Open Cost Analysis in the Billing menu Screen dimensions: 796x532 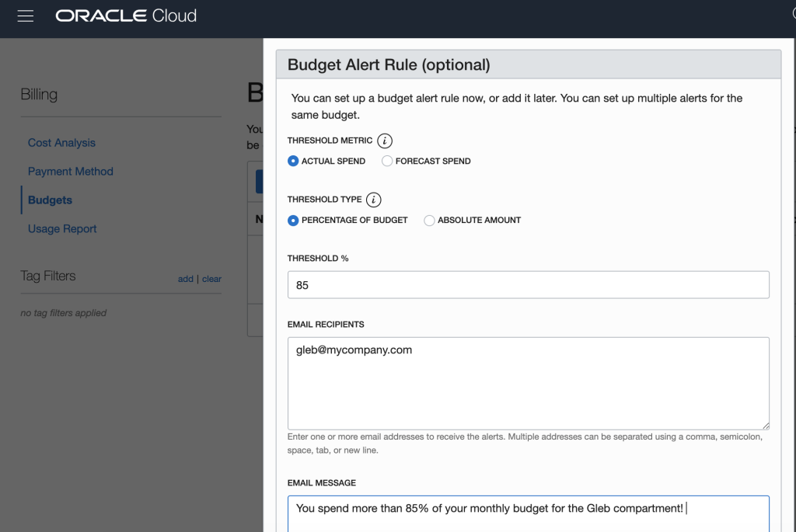tap(61, 143)
